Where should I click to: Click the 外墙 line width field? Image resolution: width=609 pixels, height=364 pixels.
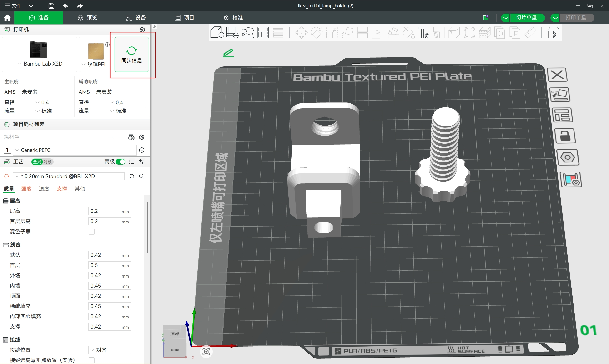point(110,275)
